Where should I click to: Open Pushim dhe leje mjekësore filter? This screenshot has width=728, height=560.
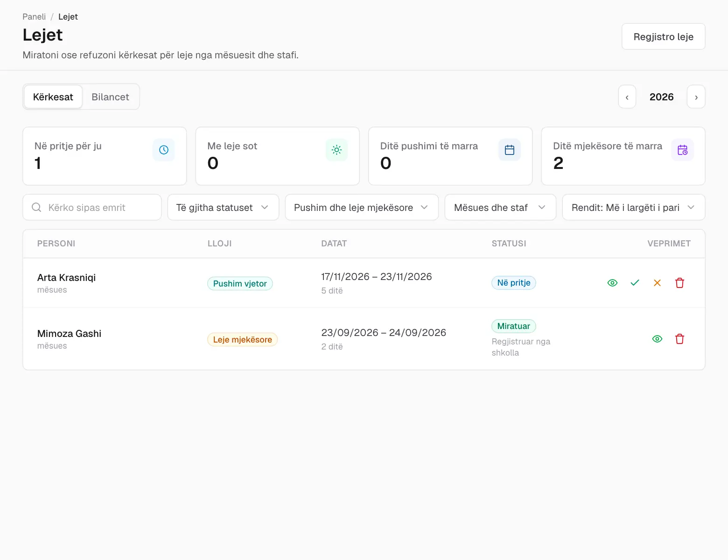pyautogui.click(x=362, y=207)
